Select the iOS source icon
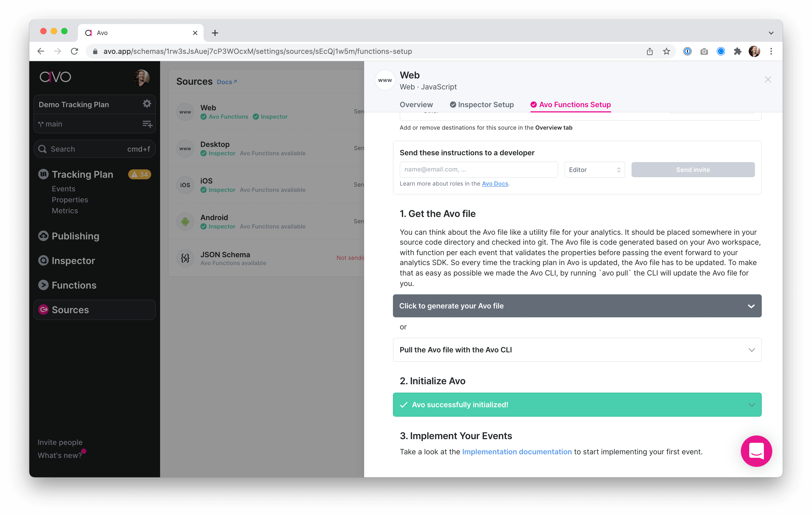The height and width of the screenshot is (516, 812). (185, 185)
